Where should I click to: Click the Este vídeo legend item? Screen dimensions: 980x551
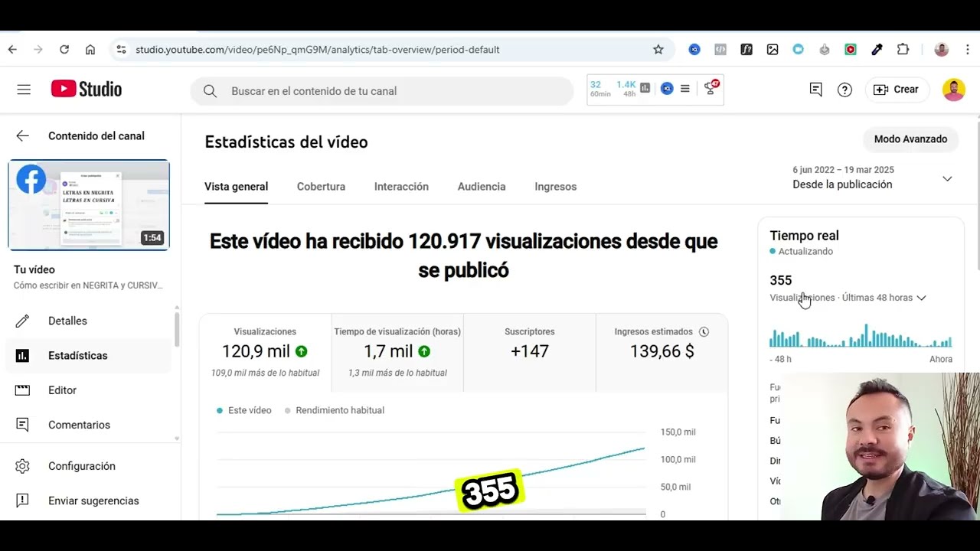244,410
